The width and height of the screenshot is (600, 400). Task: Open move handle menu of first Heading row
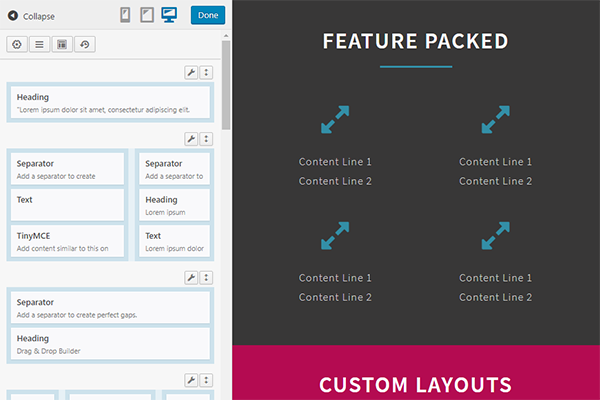click(x=206, y=72)
